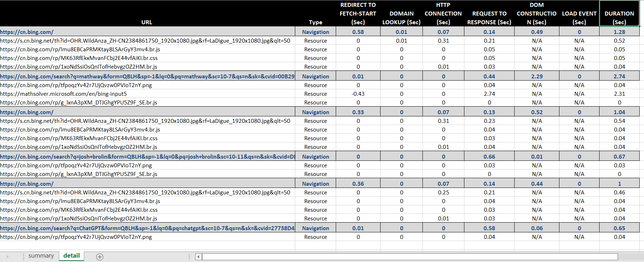The image size is (644, 262).
Task: Select the Type column header
Action: point(315,13)
